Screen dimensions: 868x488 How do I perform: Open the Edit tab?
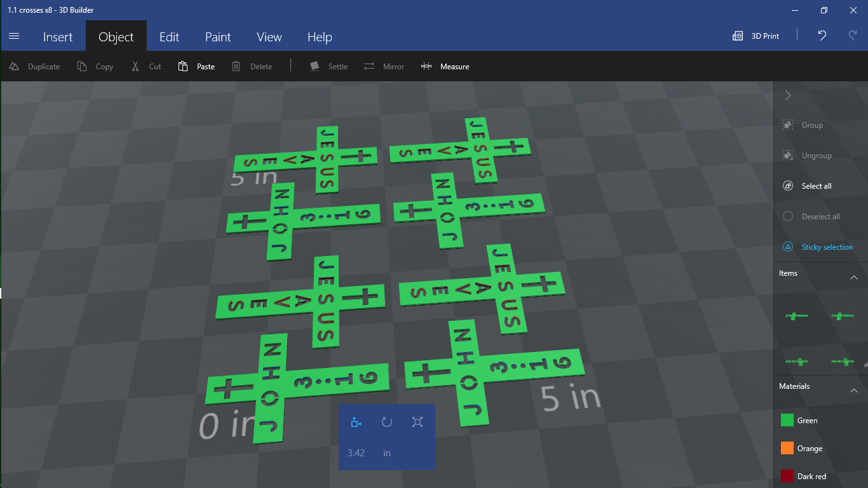click(169, 37)
